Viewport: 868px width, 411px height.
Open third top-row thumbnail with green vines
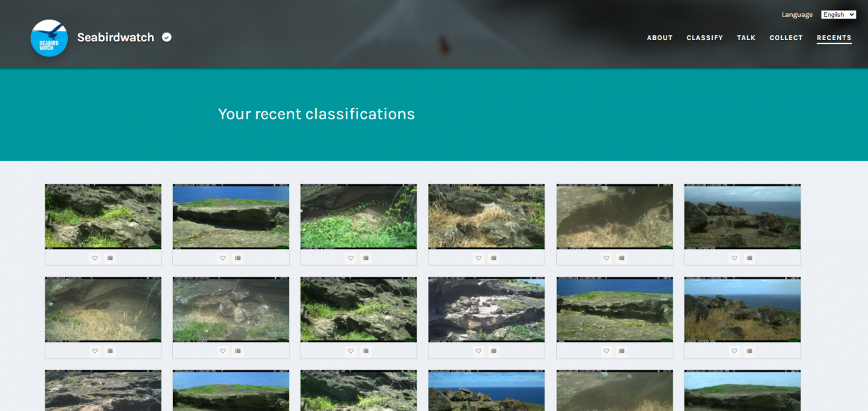(x=359, y=216)
